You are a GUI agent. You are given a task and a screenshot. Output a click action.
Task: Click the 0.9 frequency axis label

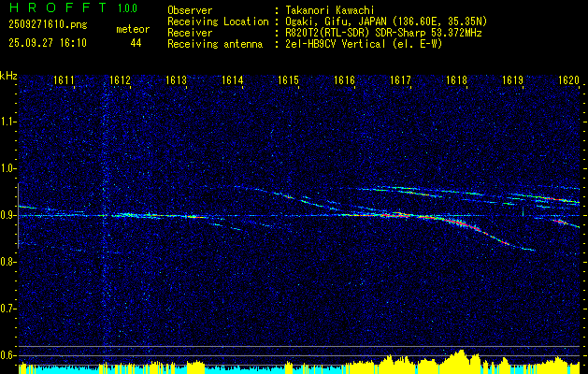pyautogui.click(x=8, y=215)
